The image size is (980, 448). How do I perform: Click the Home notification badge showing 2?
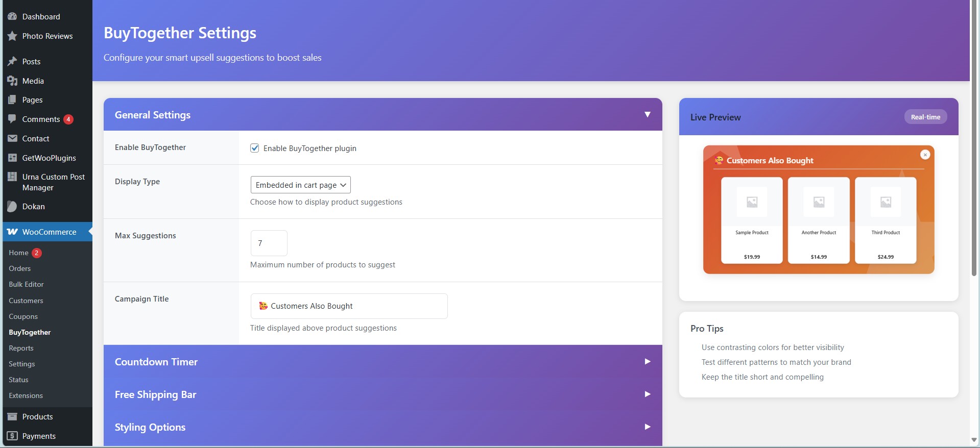click(x=37, y=253)
